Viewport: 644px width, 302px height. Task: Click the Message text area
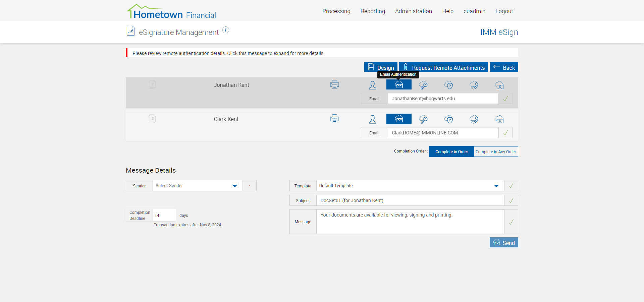[x=410, y=222]
